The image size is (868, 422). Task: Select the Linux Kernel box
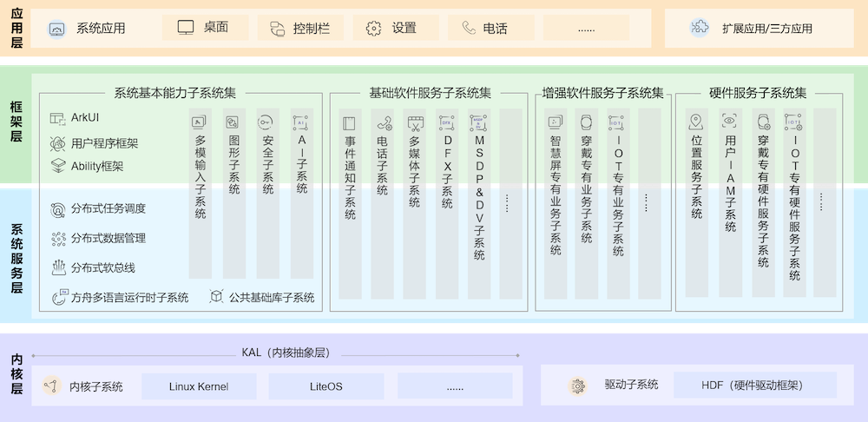click(199, 386)
